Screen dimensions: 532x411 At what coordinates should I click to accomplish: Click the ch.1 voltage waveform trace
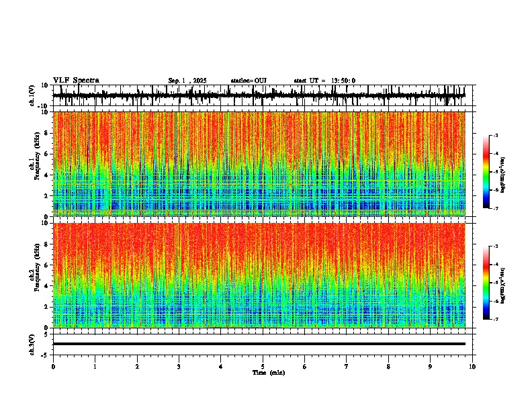[259, 95]
